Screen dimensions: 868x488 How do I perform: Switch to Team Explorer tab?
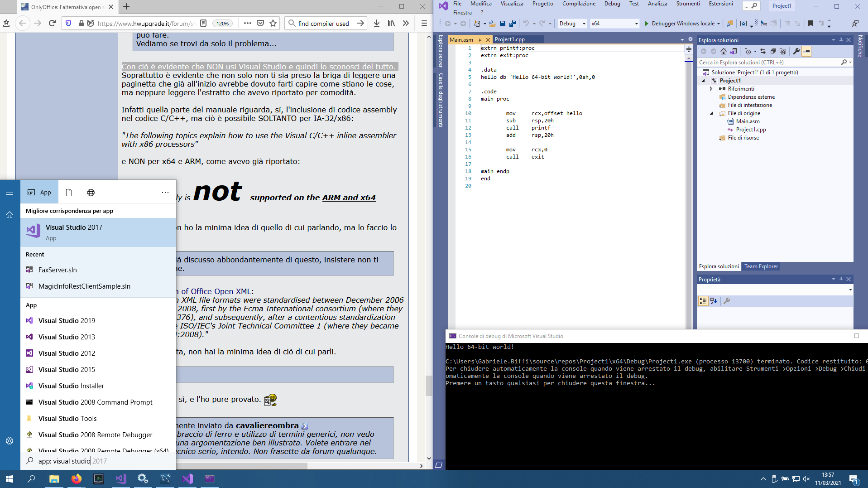761,266
